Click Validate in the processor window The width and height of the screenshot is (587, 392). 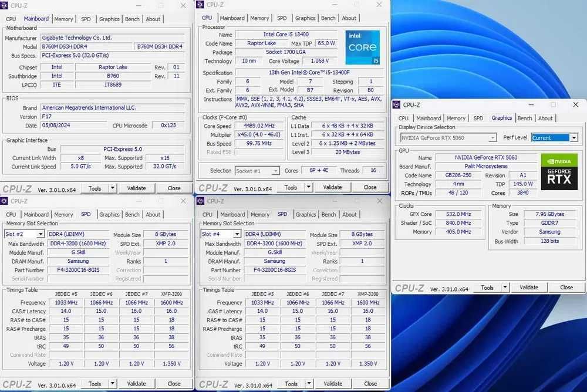click(x=332, y=187)
